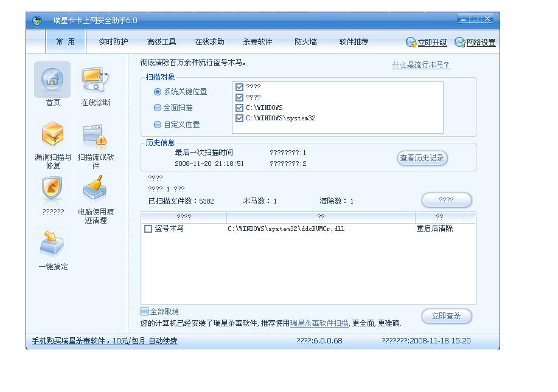Uncheck C:\WINDOWS\system32 scan target
558x392 pixels.
[x=240, y=118]
